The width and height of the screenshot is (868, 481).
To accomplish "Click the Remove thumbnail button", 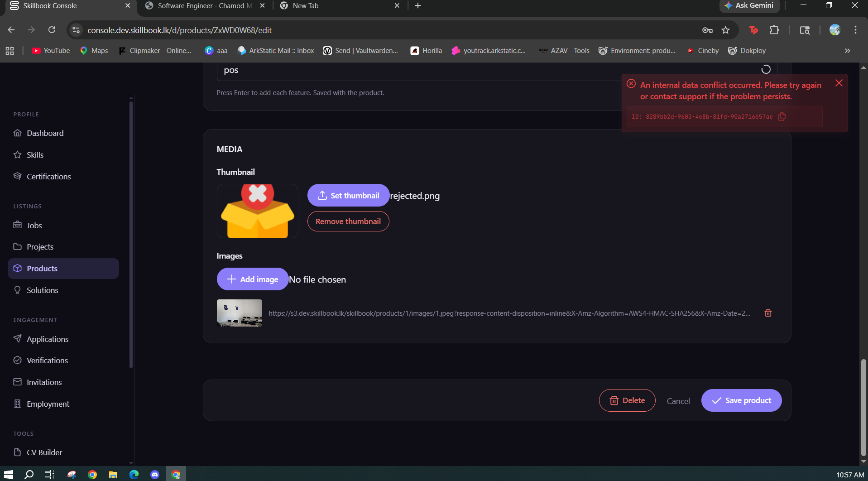I will 348,221.
